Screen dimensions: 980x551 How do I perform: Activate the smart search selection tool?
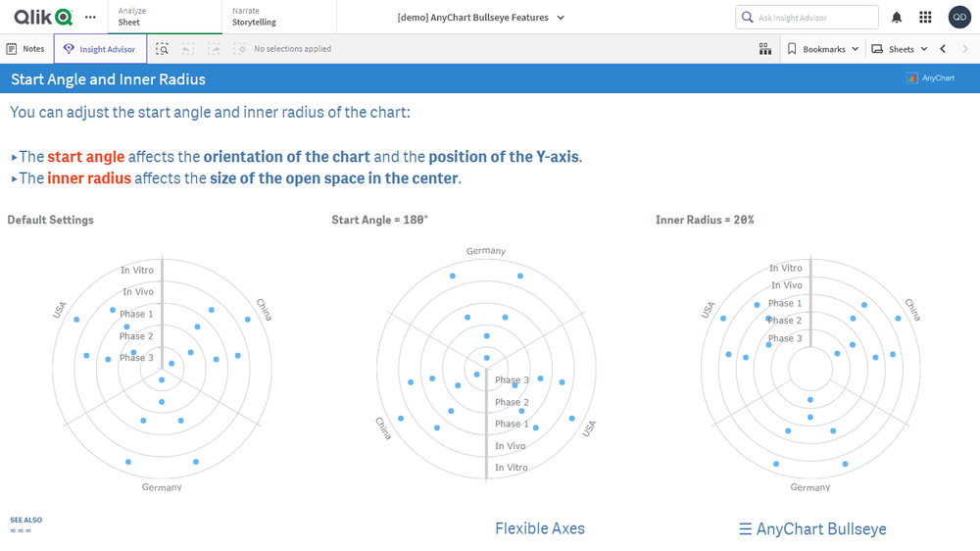point(163,49)
